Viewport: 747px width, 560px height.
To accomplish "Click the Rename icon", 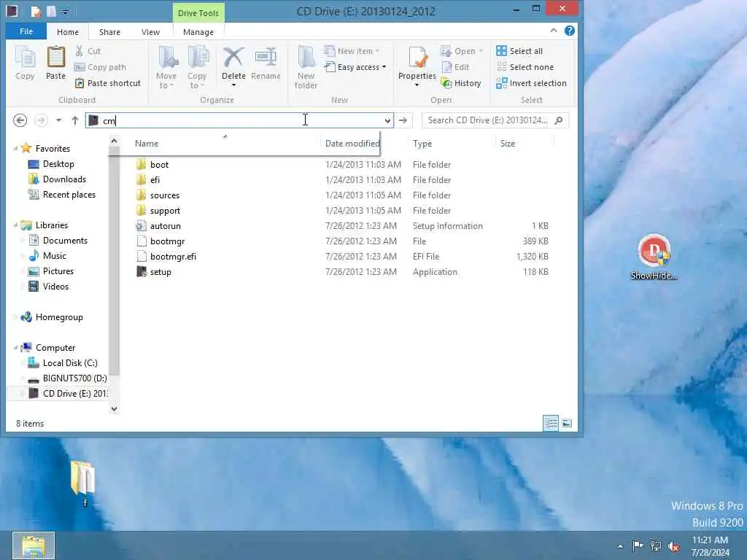I will [x=266, y=64].
